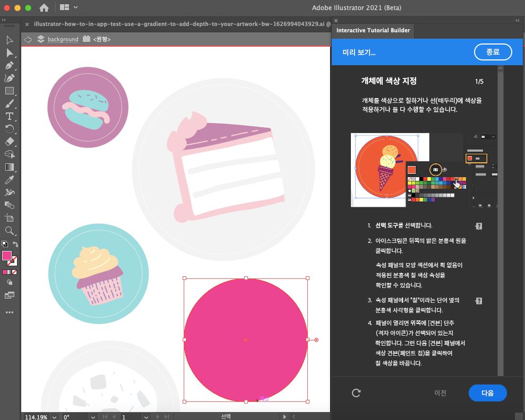
Task: Click the 종료 button
Action: [x=493, y=52]
